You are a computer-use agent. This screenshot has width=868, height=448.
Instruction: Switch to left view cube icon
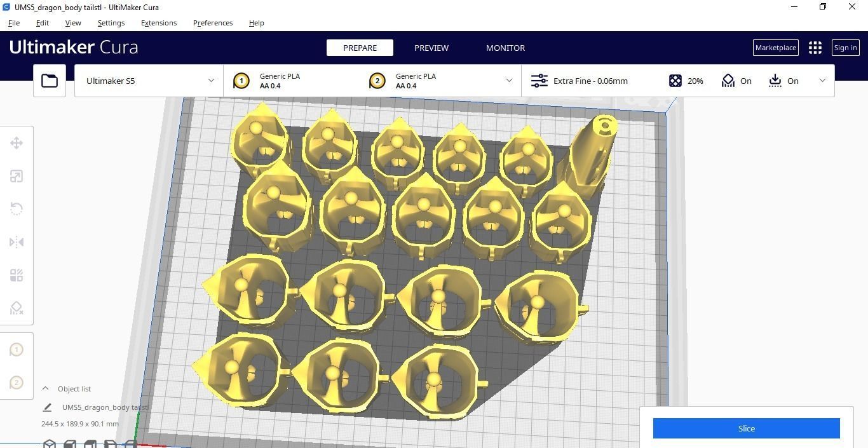111,444
